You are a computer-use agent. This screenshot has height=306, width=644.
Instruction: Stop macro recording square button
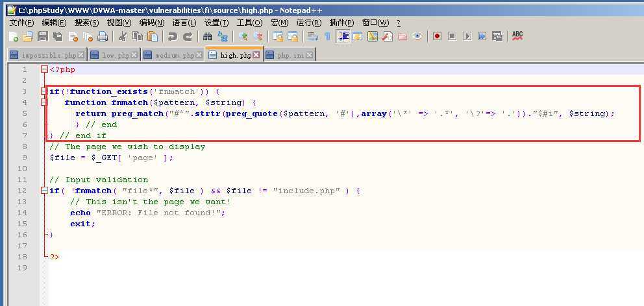(452, 36)
